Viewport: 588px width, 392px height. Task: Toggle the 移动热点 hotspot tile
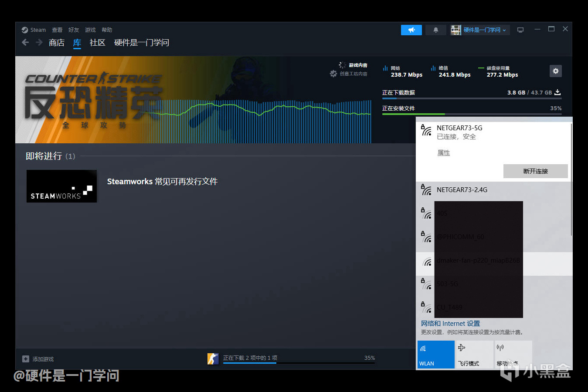tap(513, 355)
